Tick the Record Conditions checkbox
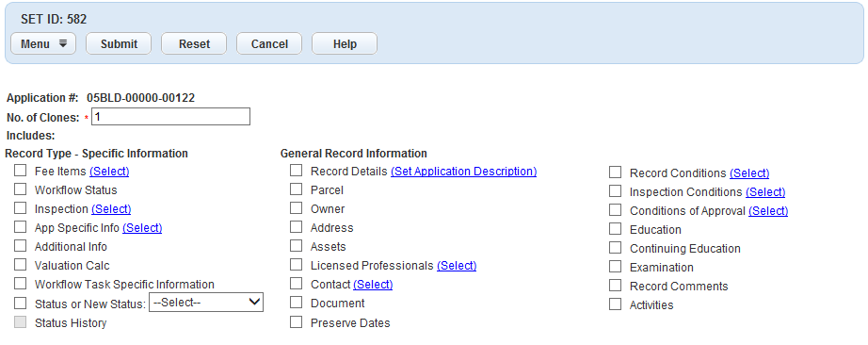The height and width of the screenshot is (345, 868). (615, 172)
